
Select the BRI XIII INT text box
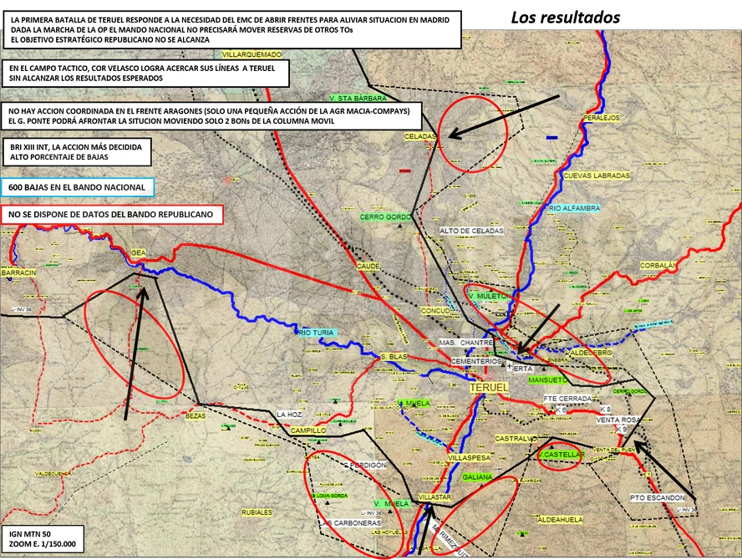pyautogui.click(x=77, y=152)
